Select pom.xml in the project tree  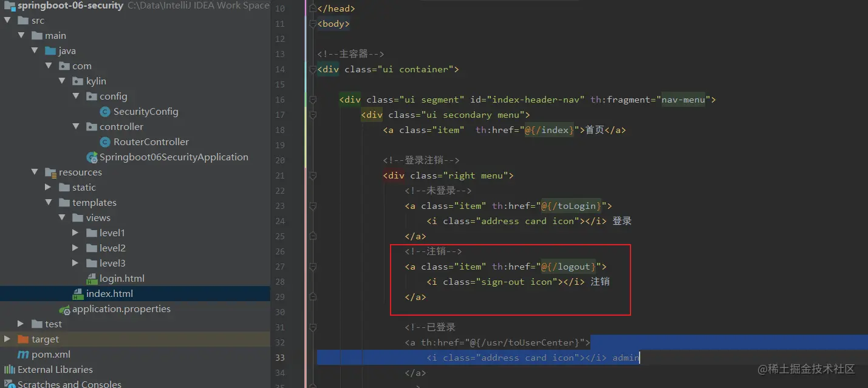51,355
